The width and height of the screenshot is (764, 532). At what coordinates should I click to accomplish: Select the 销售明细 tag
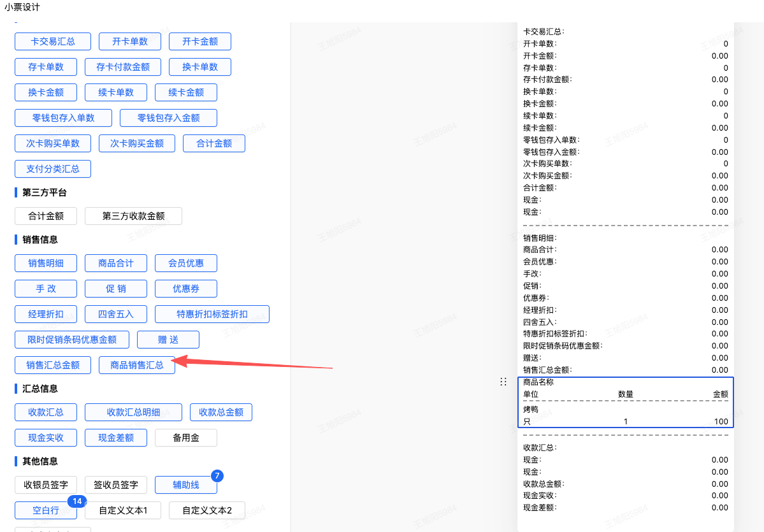(46, 263)
